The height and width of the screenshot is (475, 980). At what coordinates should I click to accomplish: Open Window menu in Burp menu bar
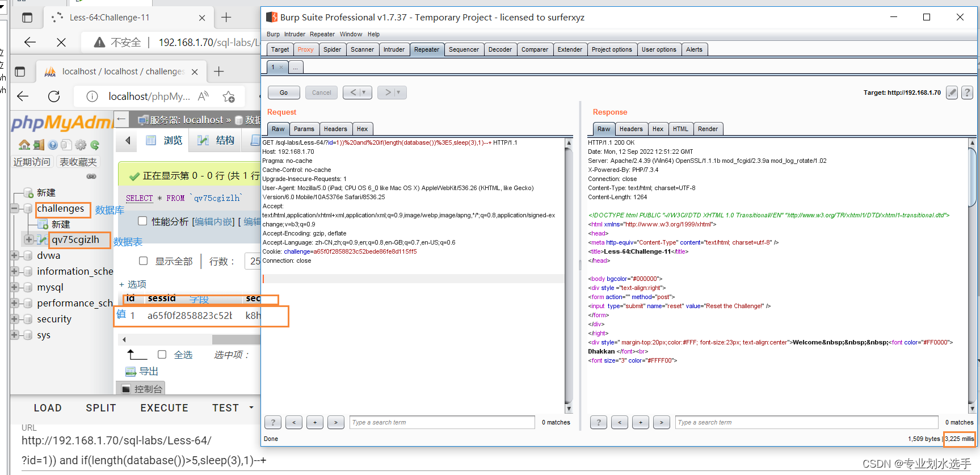(x=351, y=34)
